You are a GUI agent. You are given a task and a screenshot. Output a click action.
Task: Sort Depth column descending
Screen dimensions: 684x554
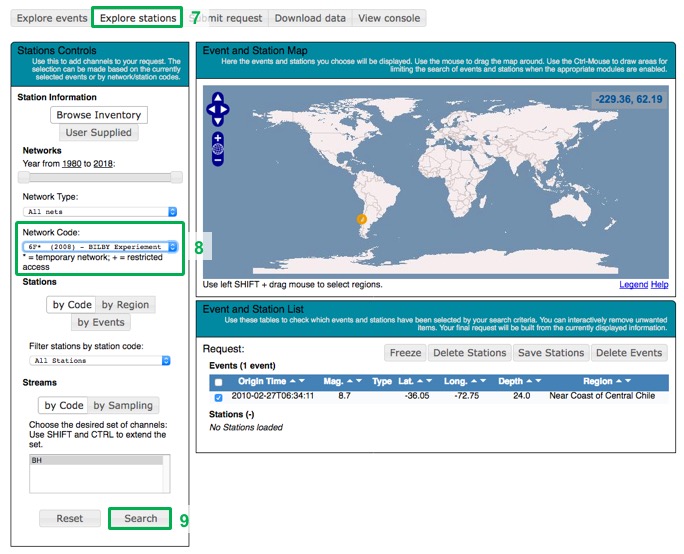click(538, 381)
